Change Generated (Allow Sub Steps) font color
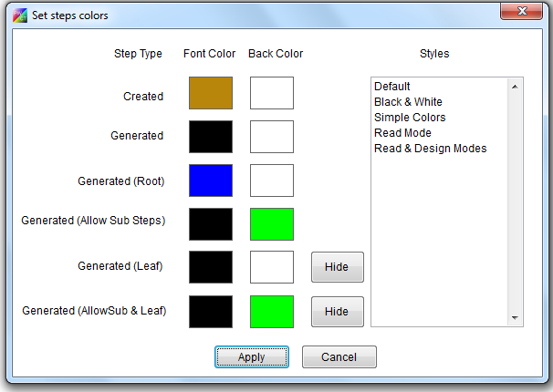Image resolution: width=553 pixels, height=392 pixels. click(211, 224)
